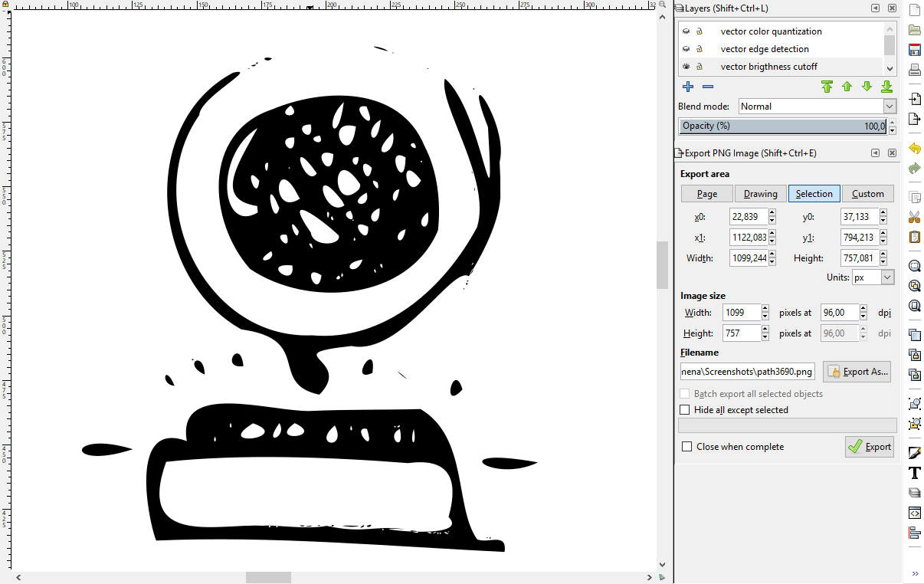Select Selection export area
The image size is (924, 584).
coord(814,194)
